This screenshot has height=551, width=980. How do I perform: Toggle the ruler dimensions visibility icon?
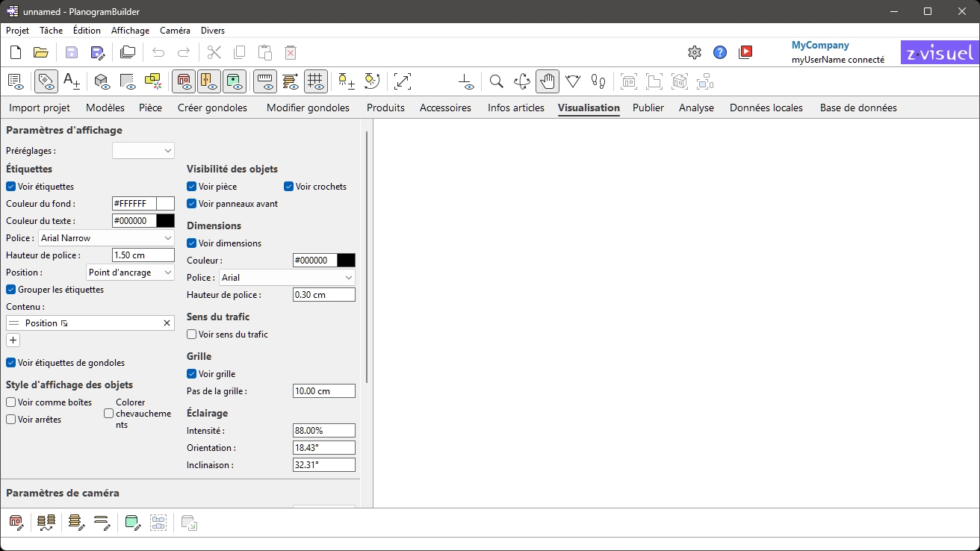tap(264, 81)
